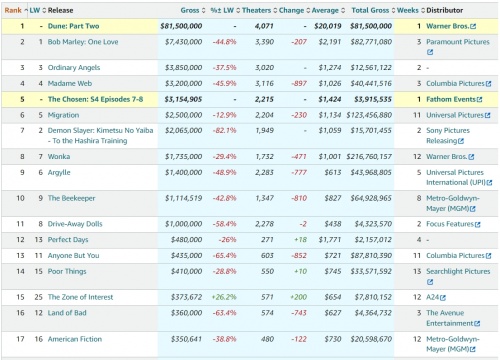The image size is (500, 360).
Task: Sort by Weeks column header
Action: (407, 10)
